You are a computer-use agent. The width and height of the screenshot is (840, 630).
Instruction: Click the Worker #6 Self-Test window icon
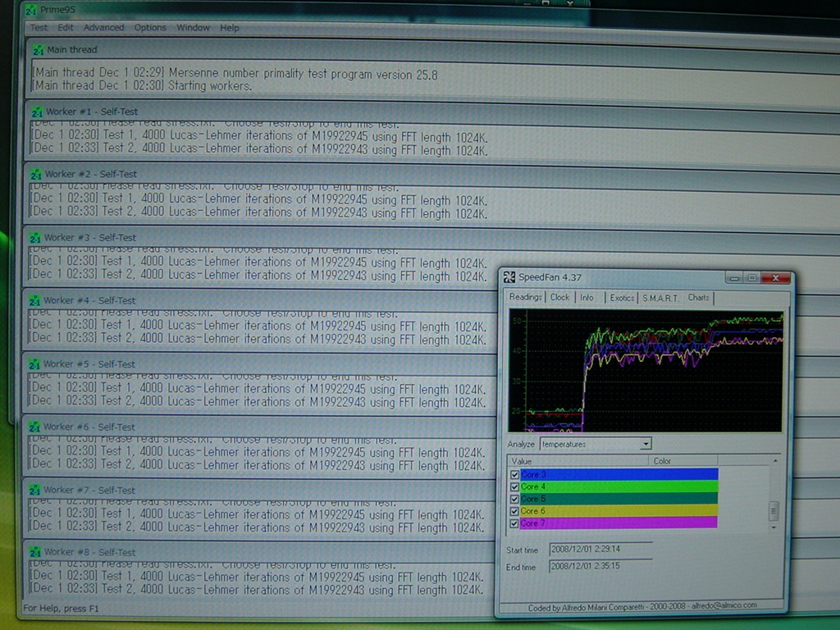click(34, 427)
